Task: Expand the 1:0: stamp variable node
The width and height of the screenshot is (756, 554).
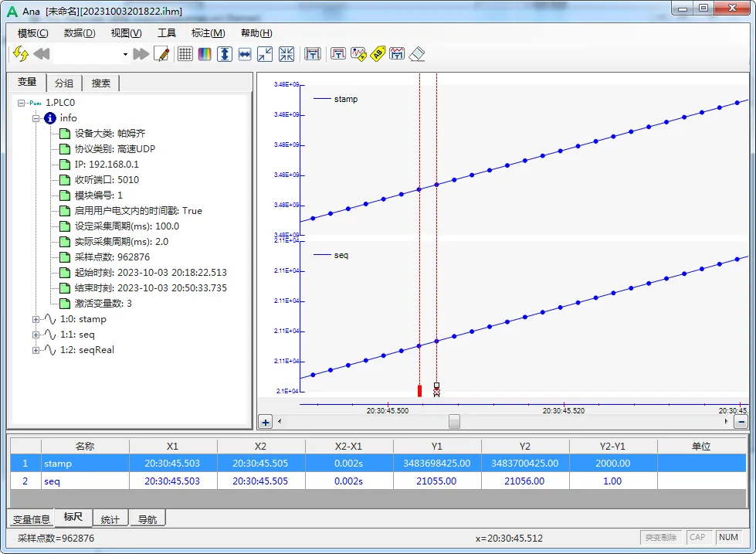Action: pos(36,319)
